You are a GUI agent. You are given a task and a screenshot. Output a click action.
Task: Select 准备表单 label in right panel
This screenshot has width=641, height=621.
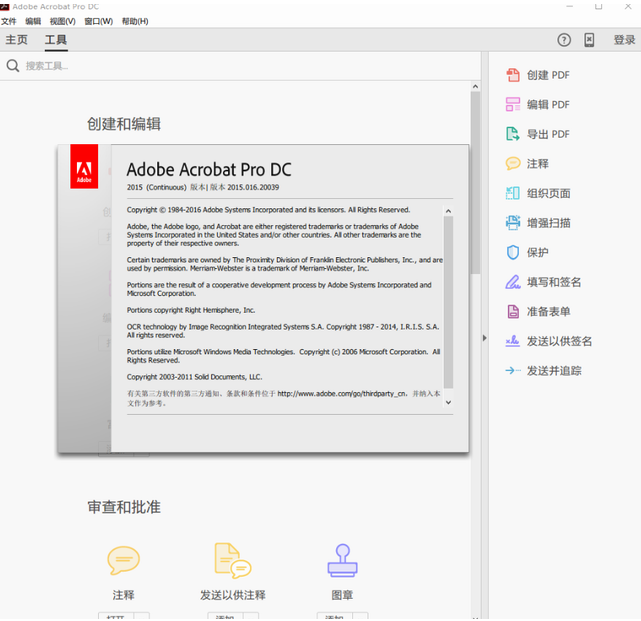pyautogui.click(x=549, y=312)
